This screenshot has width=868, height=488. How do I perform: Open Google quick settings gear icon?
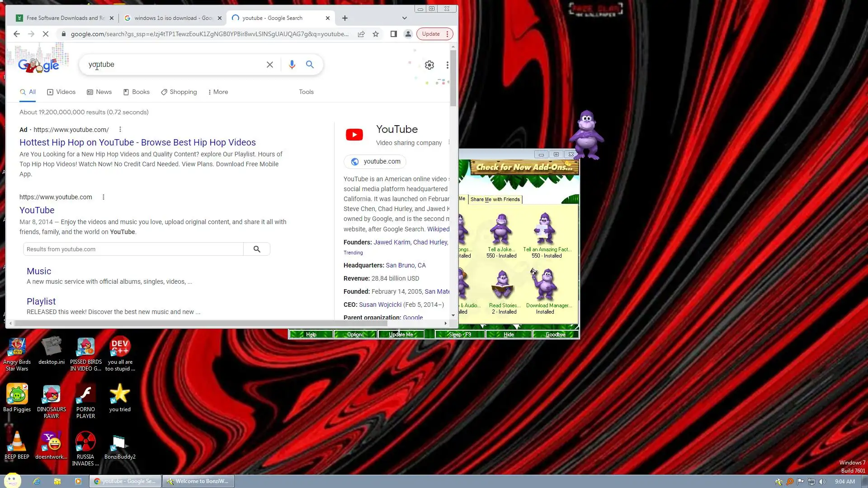tap(429, 65)
